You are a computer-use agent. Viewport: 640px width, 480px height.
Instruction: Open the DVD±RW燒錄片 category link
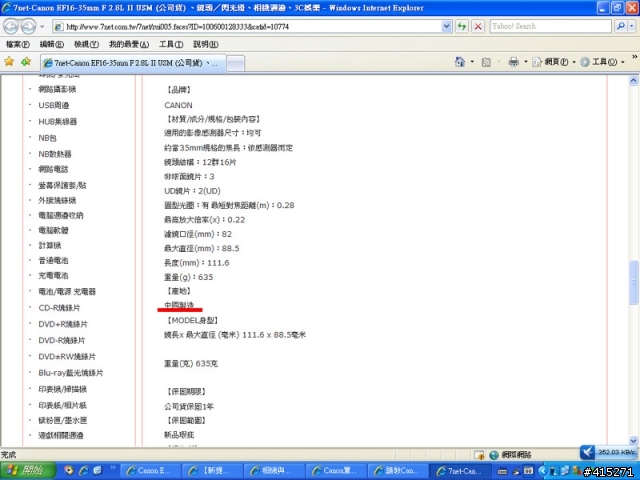tap(67, 357)
